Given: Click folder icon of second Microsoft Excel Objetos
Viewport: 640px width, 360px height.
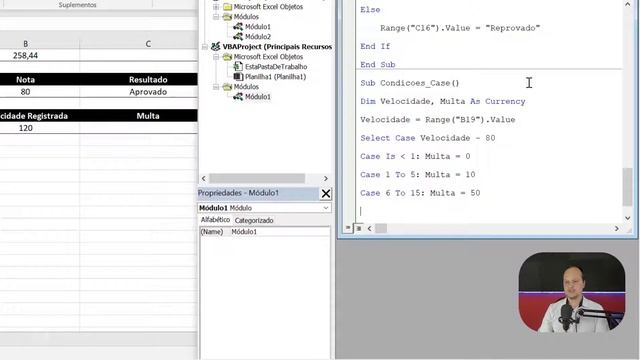Looking at the screenshot, I should tap(227, 57).
